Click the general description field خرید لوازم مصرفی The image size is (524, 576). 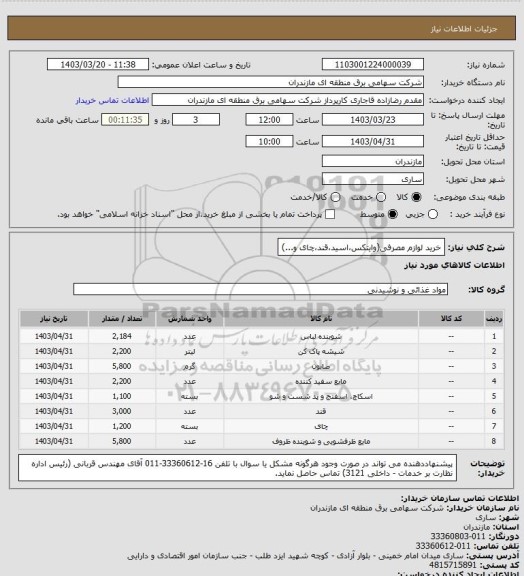pyautogui.click(x=361, y=248)
